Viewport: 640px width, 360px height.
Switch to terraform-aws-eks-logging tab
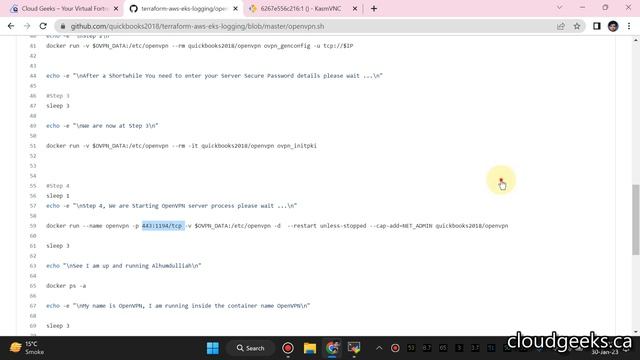(183, 8)
